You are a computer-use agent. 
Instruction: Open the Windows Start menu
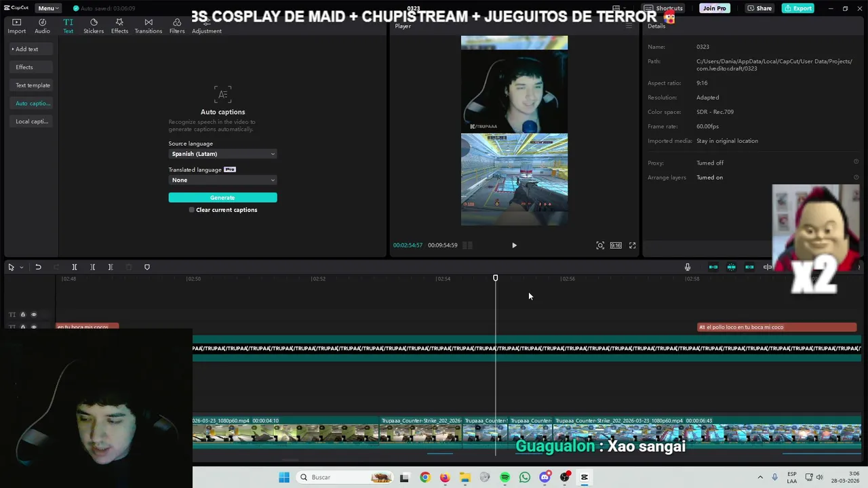tap(284, 477)
